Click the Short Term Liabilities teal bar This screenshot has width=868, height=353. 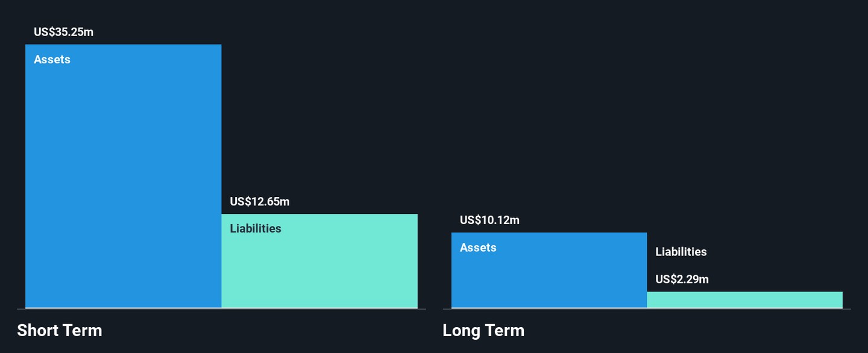pyautogui.click(x=319, y=261)
